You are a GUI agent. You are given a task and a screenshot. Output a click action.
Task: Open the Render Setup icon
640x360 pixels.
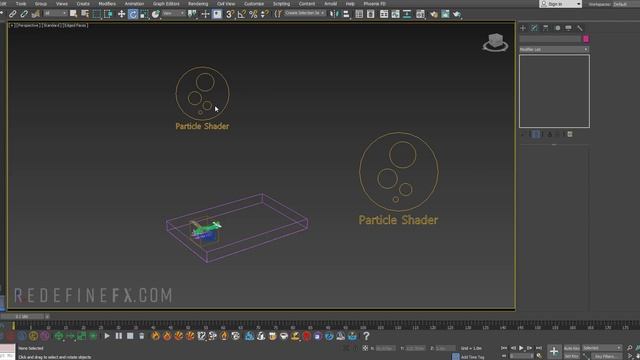pyautogui.click(x=433, y=14)
